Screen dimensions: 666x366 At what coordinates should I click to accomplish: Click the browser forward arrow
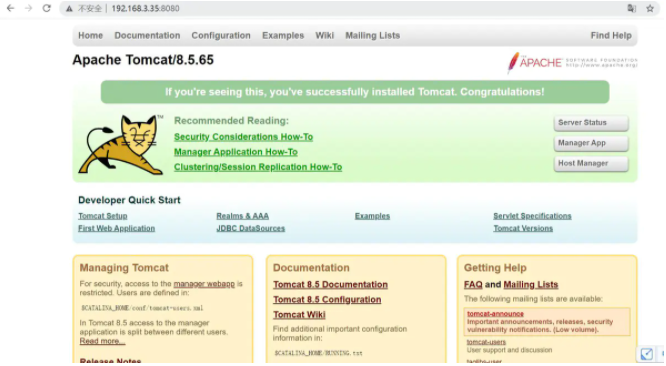coord(28,8)
